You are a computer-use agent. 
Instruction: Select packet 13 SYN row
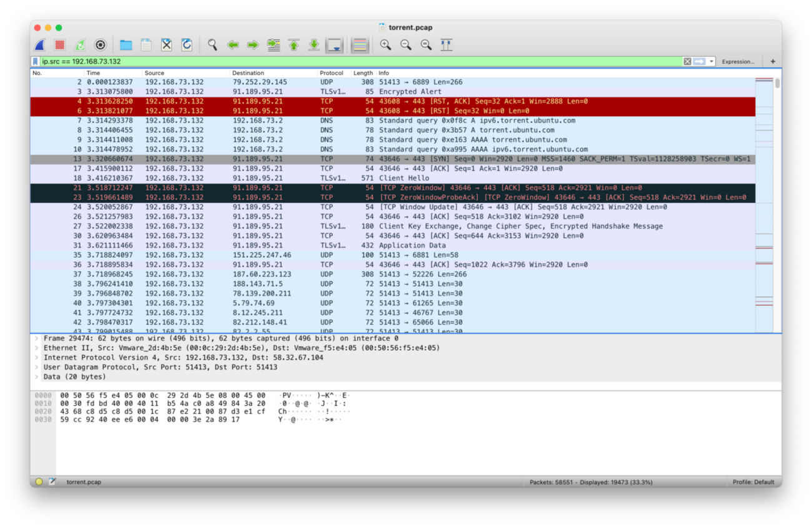392,159
